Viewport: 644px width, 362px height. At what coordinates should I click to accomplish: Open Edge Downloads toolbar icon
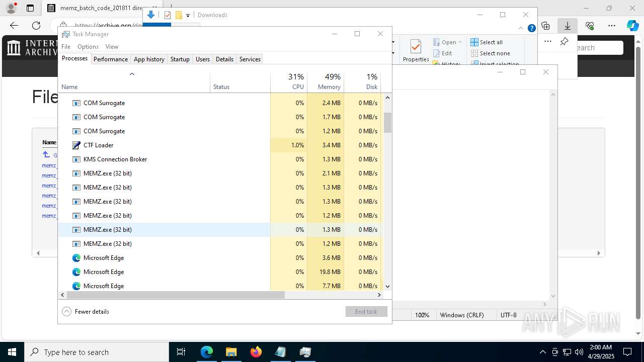[568, 26]
